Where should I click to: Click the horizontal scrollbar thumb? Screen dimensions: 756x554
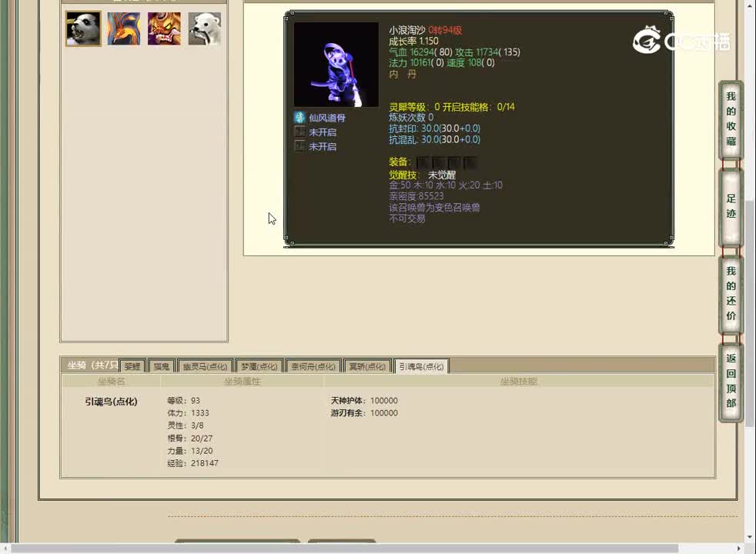pos(344,549)
